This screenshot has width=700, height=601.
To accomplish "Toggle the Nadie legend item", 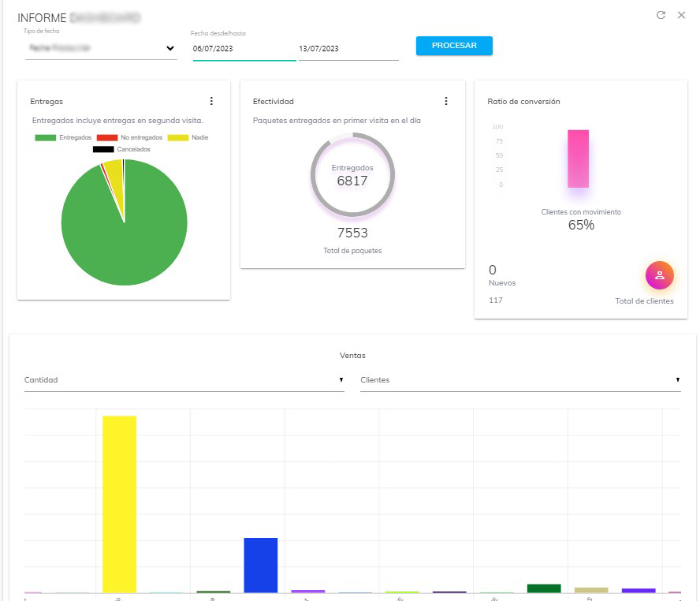I will tap(188, 138).
